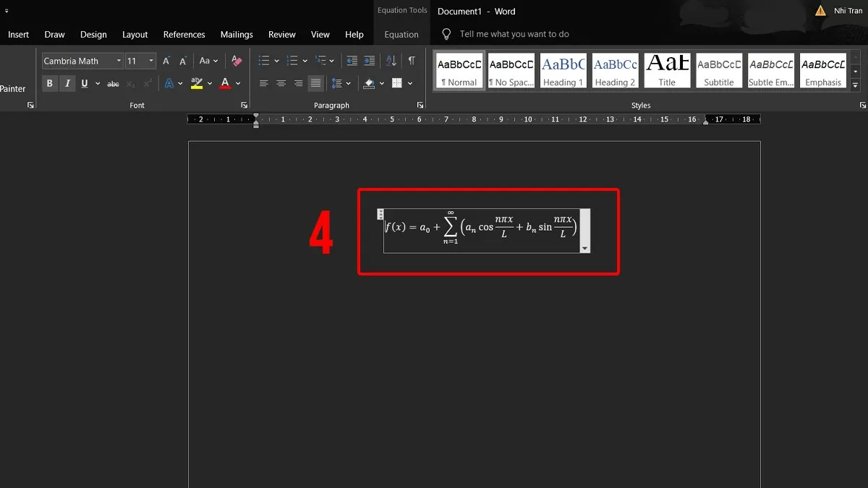Image resolution: width=868 pixels, height=488 pixels.
Task: Click the Grow Font size icon
Action: (x=166, y=61)
